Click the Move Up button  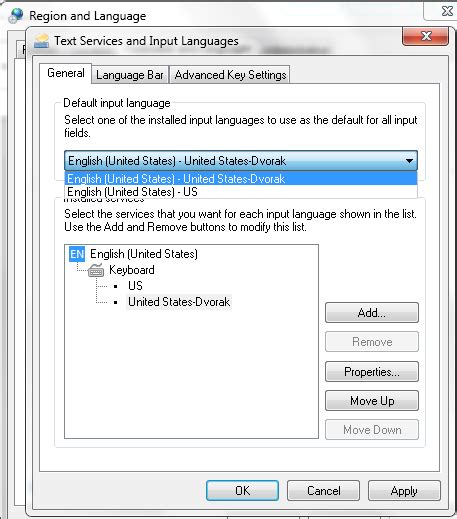click(x=372, y=401)
